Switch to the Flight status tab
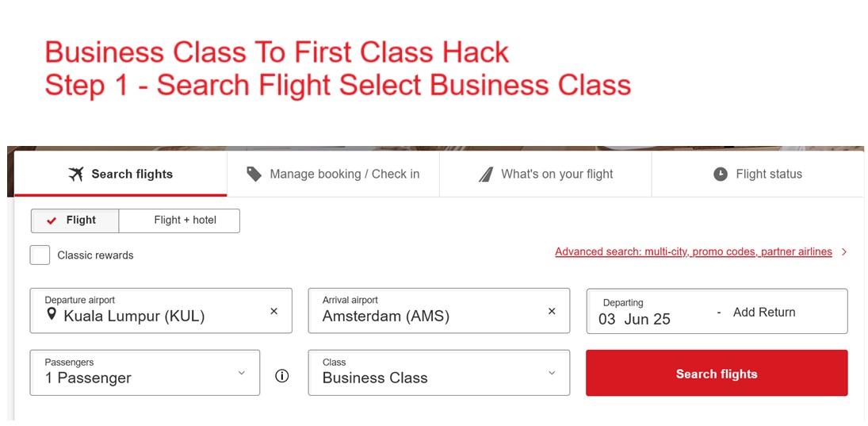868x426 pixels. coord(758,174)
